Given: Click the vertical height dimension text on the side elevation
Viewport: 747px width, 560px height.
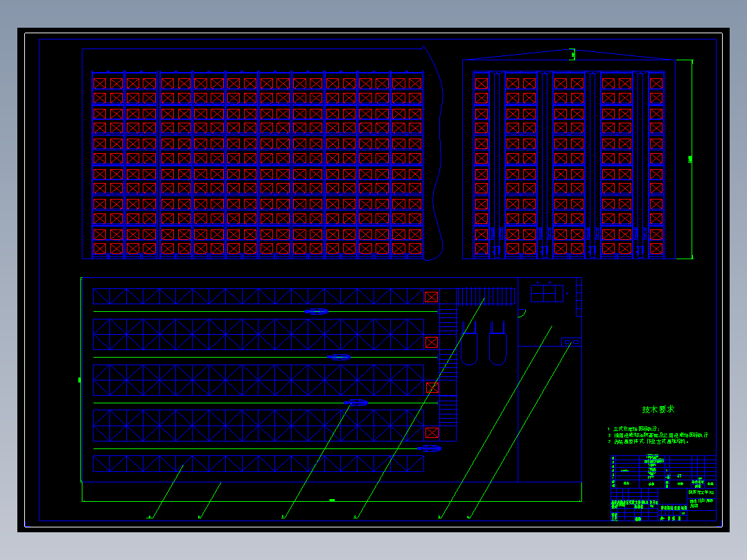Looking at the screenshot, I should (690, 159).
